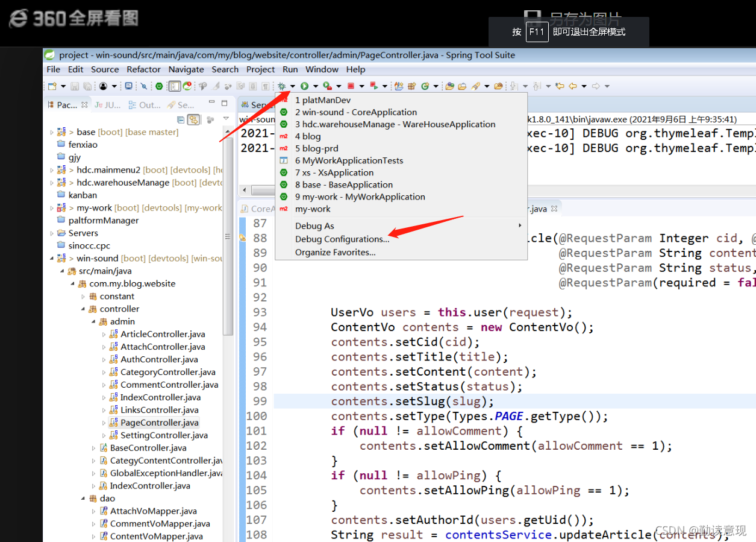The image size is (756, 542).
Task: Select the kanban project folder
Action: point(77,195)
